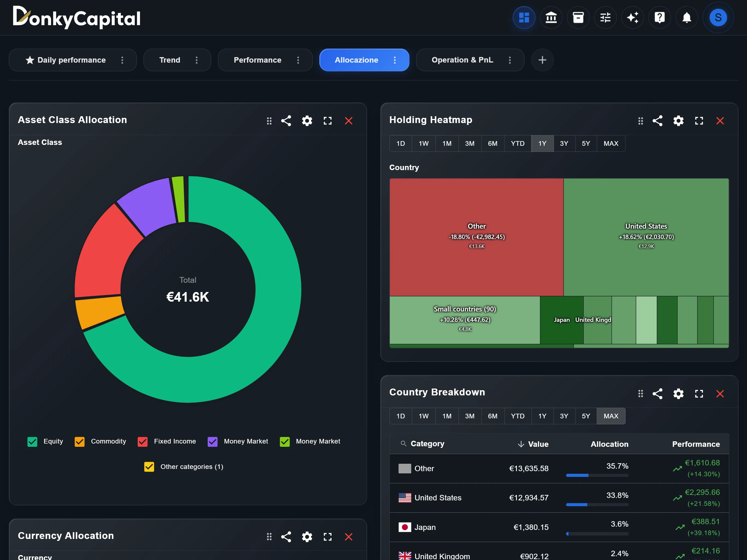The image size is (747, 560).
Task: Open Performance tab options menu
Action: coord(298,60)
